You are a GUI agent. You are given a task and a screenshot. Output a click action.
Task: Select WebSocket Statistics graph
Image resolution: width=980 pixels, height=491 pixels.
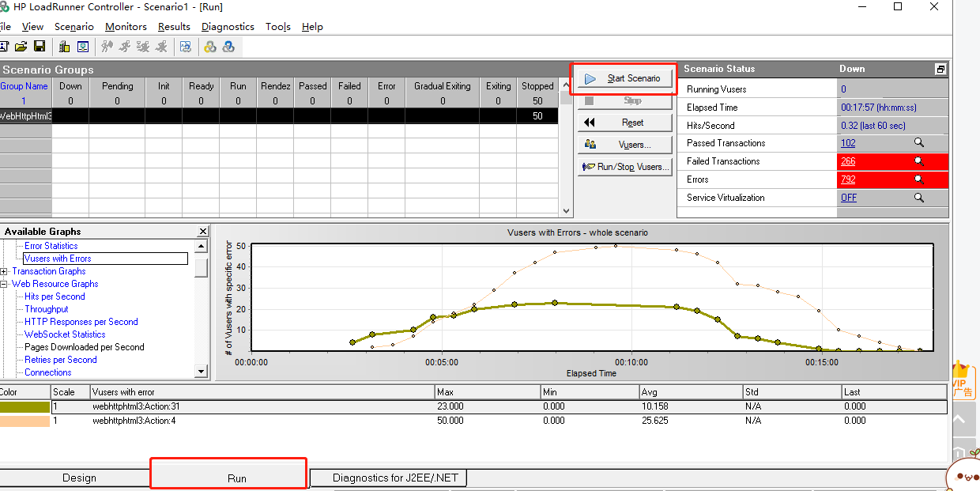point(65,334)
